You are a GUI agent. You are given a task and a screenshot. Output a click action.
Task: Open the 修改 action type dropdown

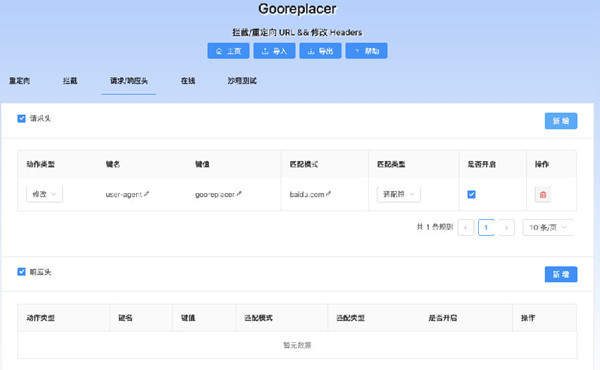(x=44, y=194)
